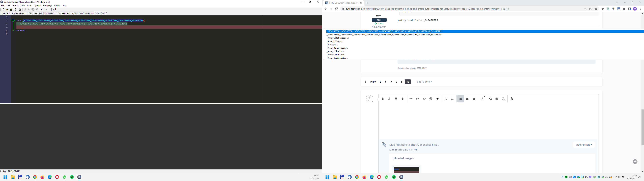Open the Language menu in SciTE

[x=47, y=6]
